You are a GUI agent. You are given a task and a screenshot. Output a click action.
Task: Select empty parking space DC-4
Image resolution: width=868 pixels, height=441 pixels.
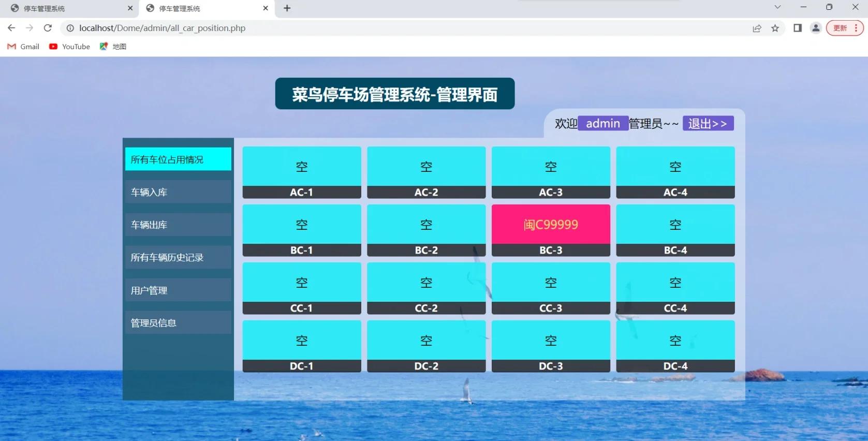coord(675,346)
